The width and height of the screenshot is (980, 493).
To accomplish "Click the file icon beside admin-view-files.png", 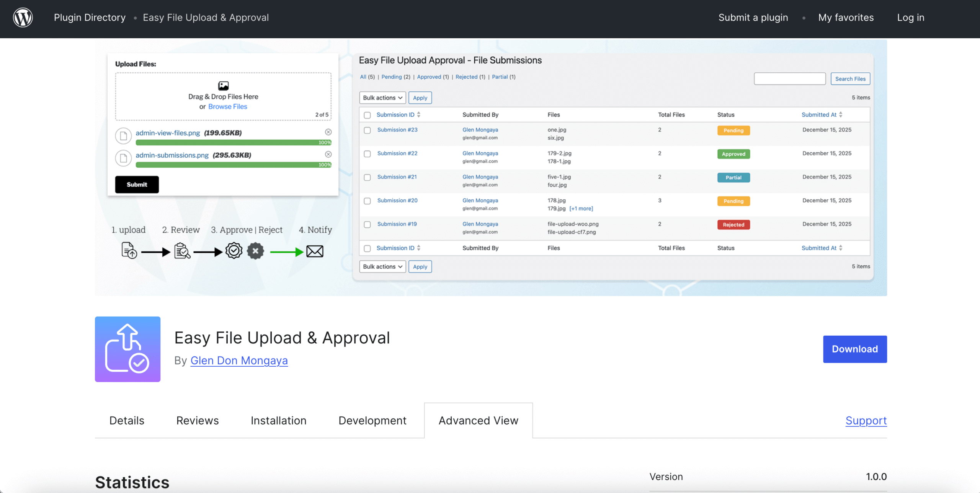I will point(123,136).
